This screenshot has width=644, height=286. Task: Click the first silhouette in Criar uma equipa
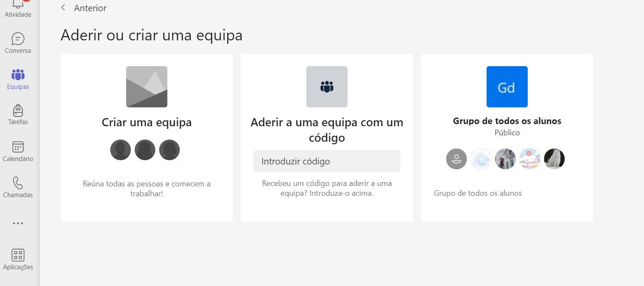tap(121, 150)
